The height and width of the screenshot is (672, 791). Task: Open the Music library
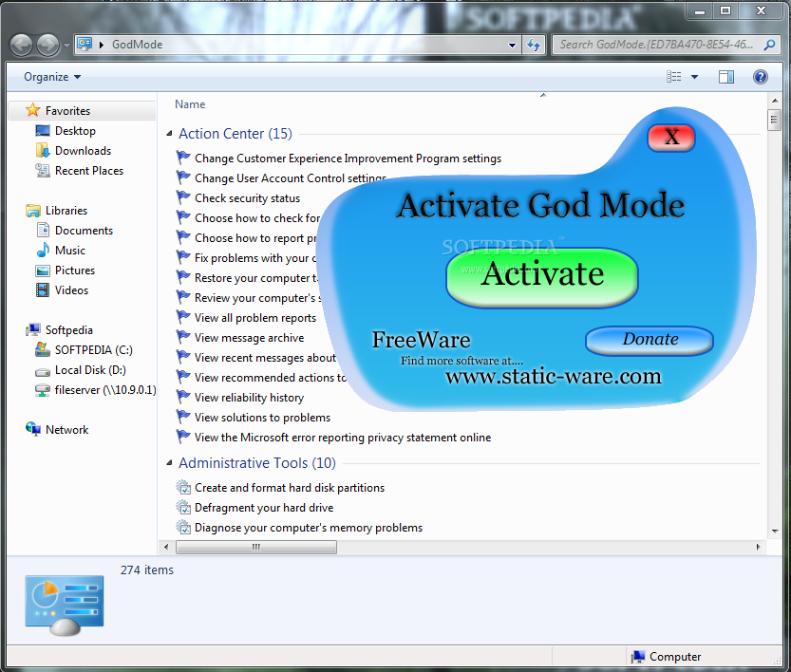coord(69,251)
